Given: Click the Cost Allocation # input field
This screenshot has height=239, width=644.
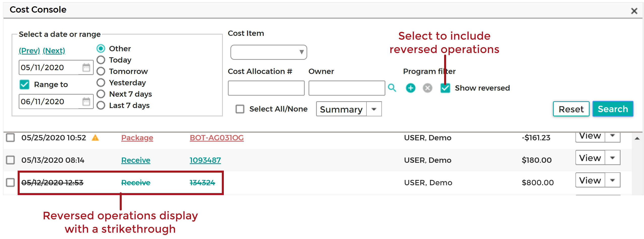Looking at the screenshot, I should (266, 88).
